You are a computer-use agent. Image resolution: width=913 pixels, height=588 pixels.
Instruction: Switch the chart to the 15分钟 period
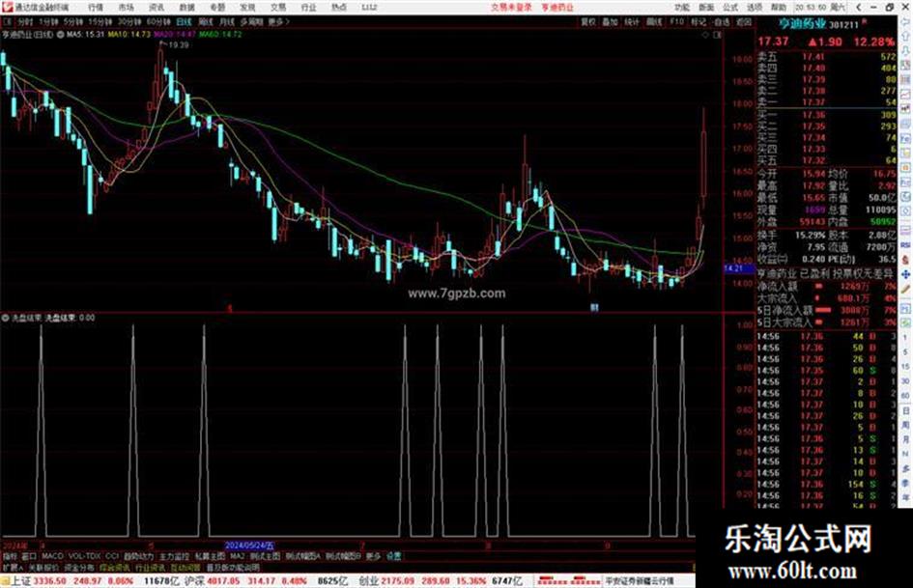(100, 21)
